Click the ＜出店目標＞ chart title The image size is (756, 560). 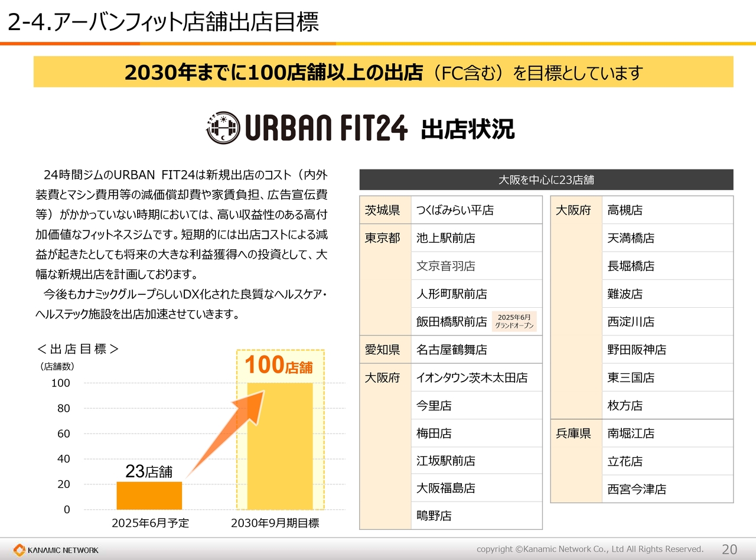coord(77,349)
